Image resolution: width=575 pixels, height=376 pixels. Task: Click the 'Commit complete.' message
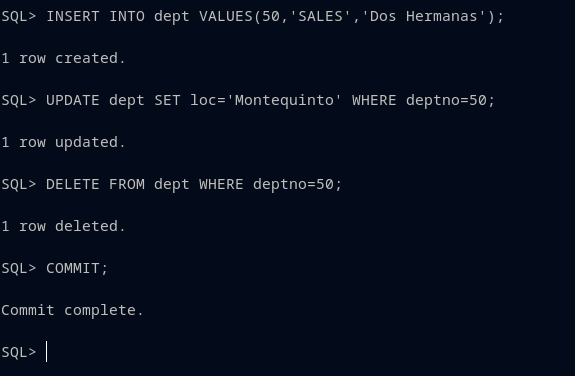(x=72, y=310)
